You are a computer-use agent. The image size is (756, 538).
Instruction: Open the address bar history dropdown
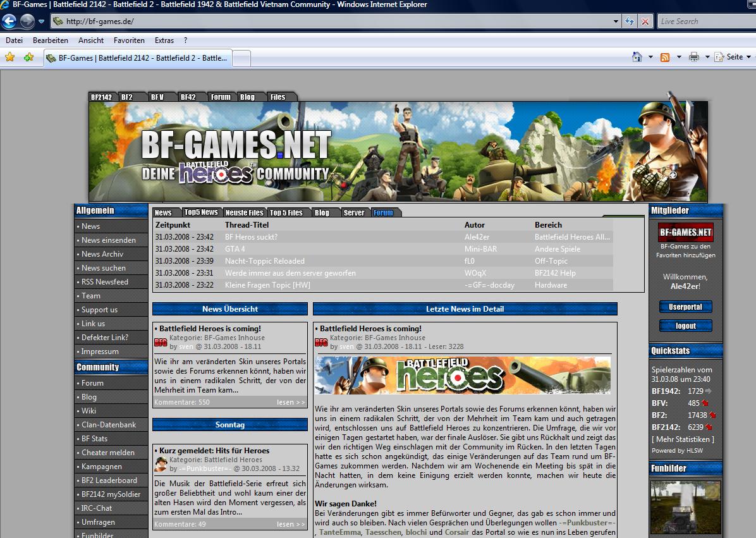click(616, 21)
